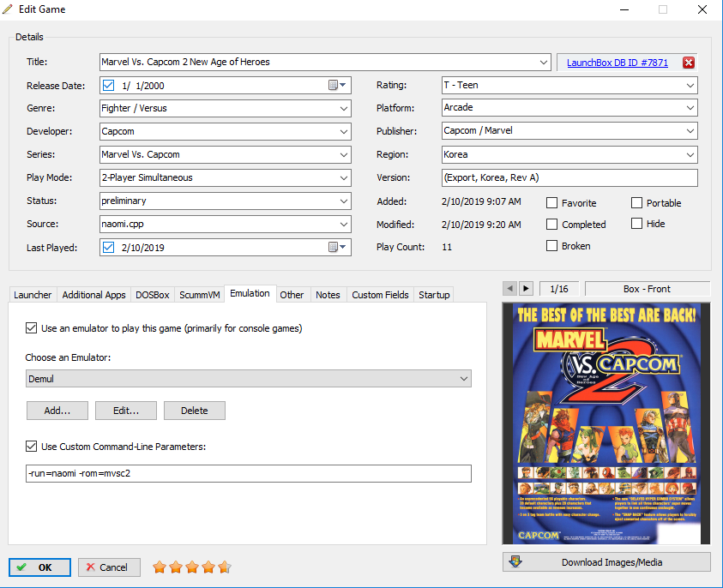This screenshot has width=723, height=588.
Task: Show next image with right arrow
Action: click(x=526, y=289)
